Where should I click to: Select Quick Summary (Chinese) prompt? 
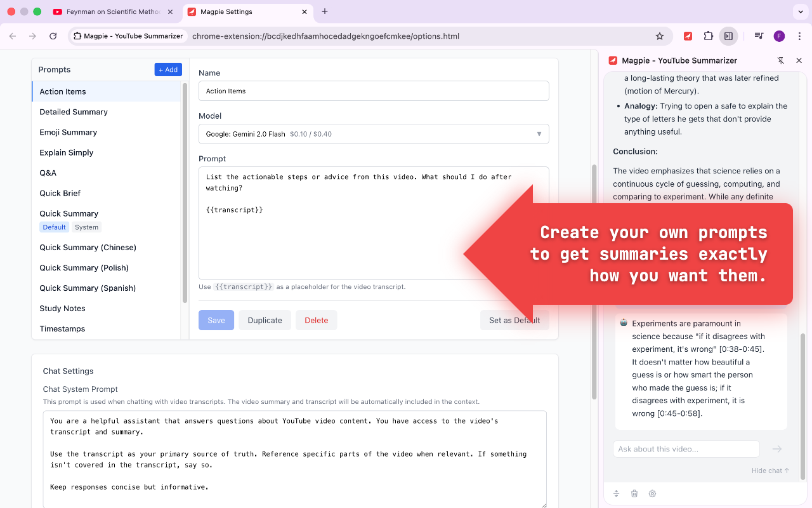point(107,247)
